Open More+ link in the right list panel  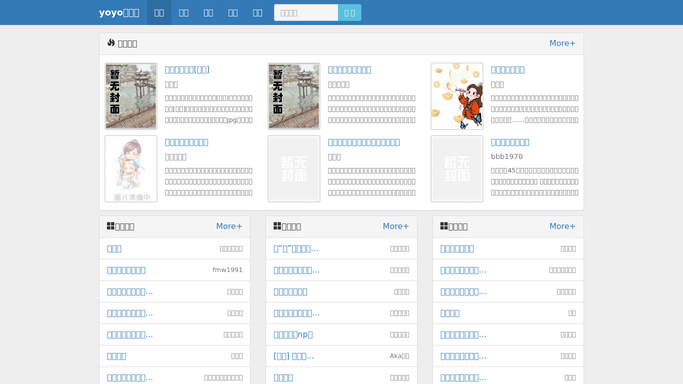[x=562, y=226]
